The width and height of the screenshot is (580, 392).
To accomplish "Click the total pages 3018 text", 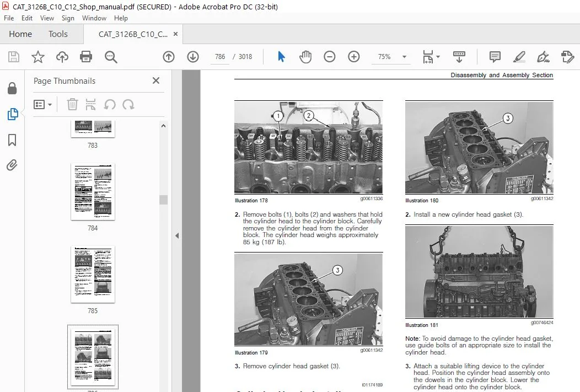I will tap(245, 57).
